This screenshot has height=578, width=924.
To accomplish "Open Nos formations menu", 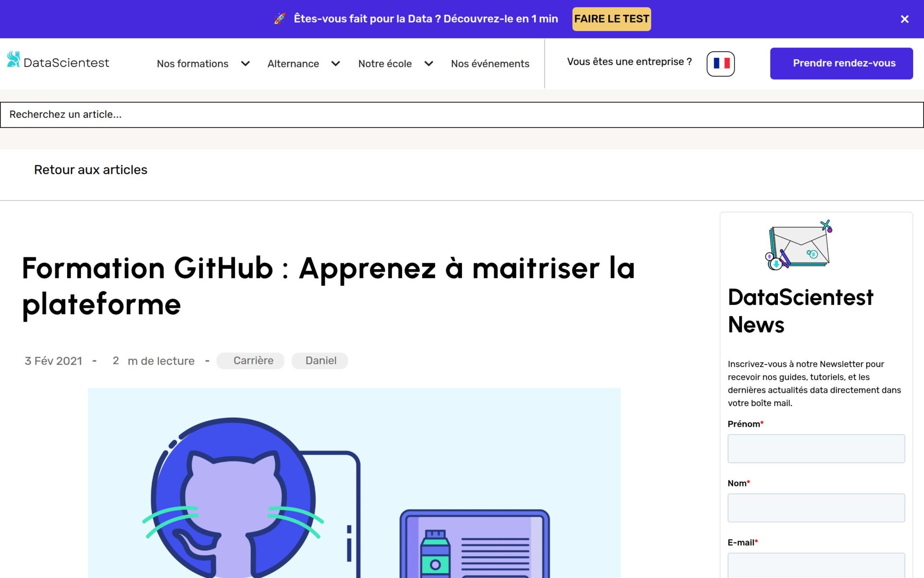I will coord(193,64).
